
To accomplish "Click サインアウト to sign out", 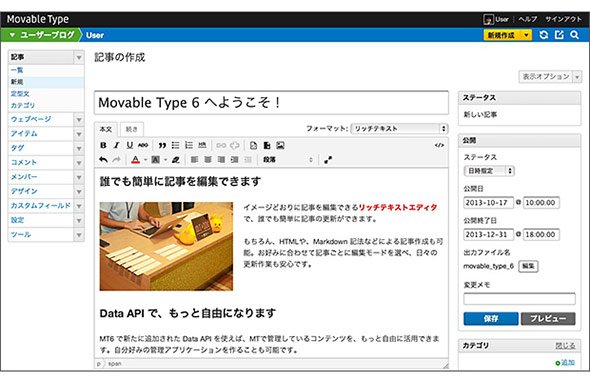I will pos(563,19).
